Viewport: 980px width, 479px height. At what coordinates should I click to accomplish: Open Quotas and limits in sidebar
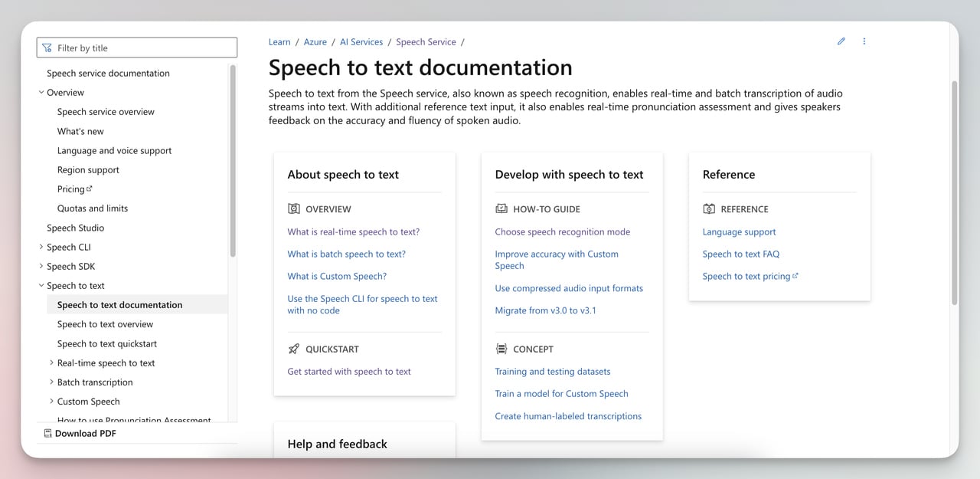point(93,208)
